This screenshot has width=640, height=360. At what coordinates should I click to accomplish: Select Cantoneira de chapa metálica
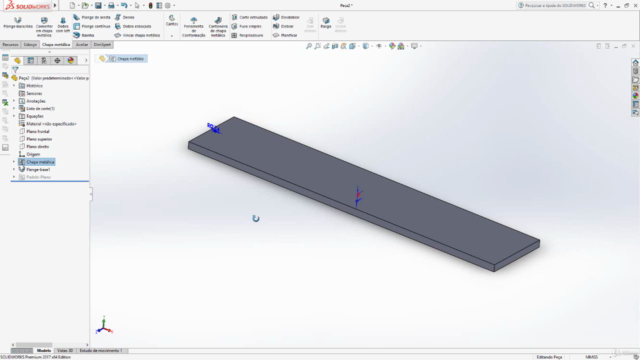point(218,27)
